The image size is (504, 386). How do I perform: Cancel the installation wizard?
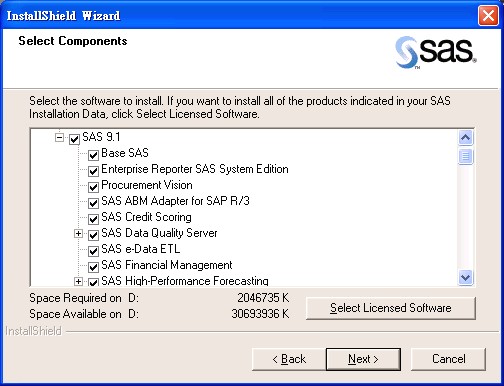448,359
